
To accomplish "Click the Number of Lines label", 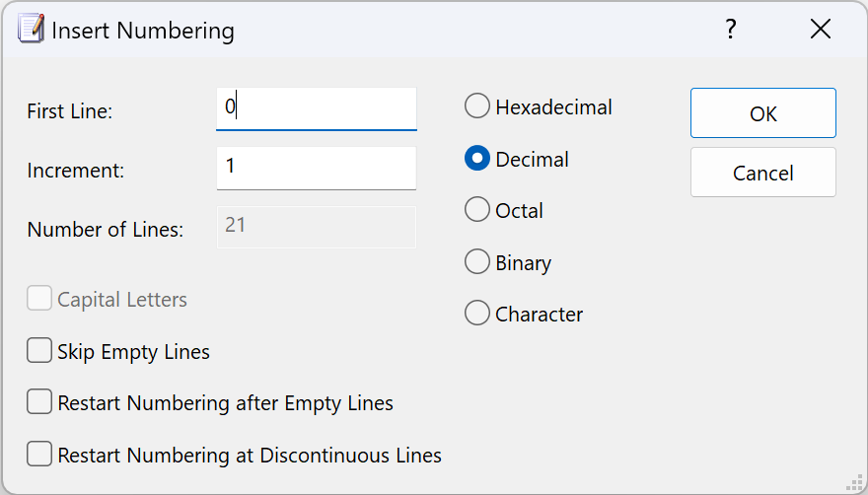I will click(106, 229).
